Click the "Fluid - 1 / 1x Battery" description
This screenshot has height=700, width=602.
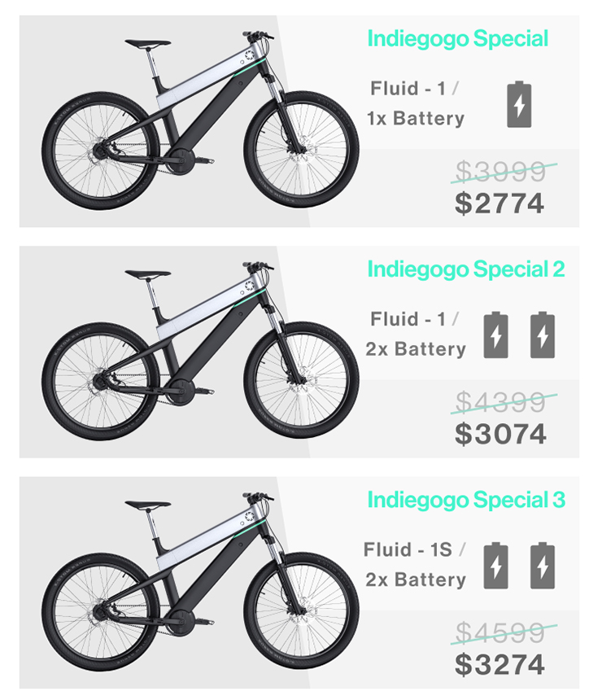(x=416, y=103)
